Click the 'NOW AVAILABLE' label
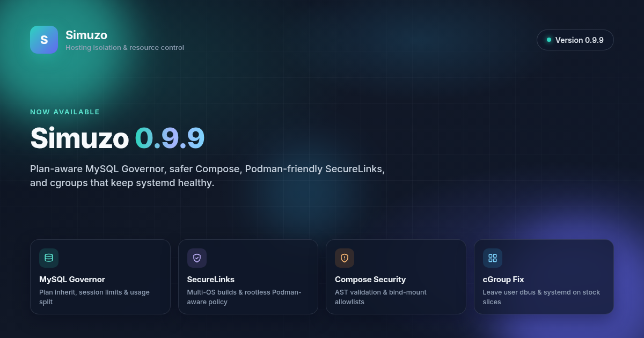 [x=65, y=112]
